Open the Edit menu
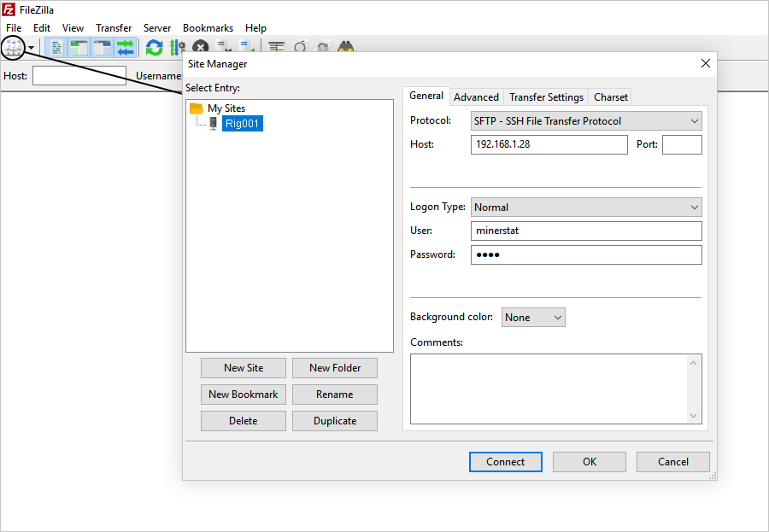This screenshot has height=532, width=769. click(42, 28)
